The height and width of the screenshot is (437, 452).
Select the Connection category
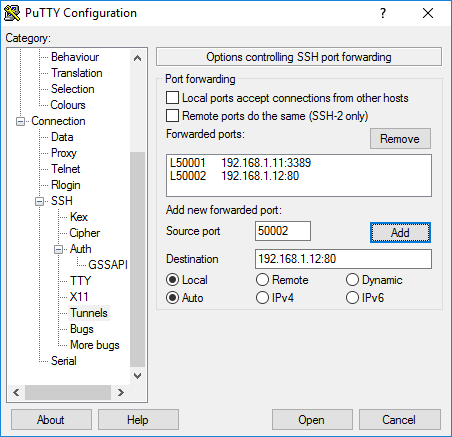(x=58, y=121)
